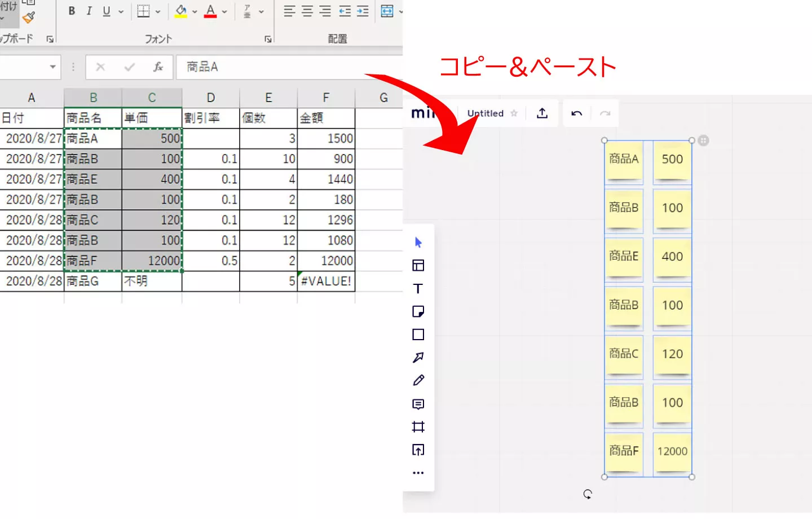Image resolution: width=812 pixels, height=519 pixels.
Task: Click the formula bar showing 商品A
Action: [x=289, y=67]
